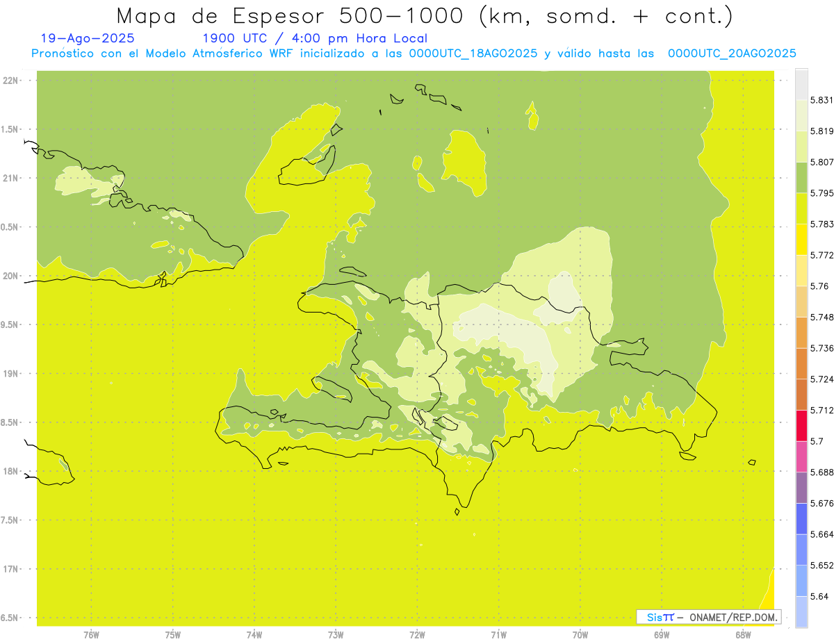The image size is (834, 644).
Task: Click the color bar value '5.664'
Action: [822, 534]
